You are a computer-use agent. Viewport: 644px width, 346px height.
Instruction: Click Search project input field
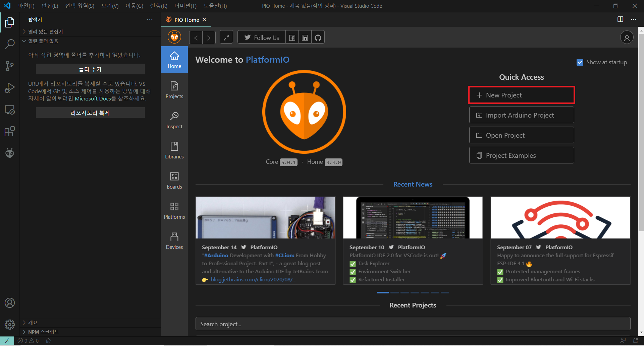coord(413,324)
